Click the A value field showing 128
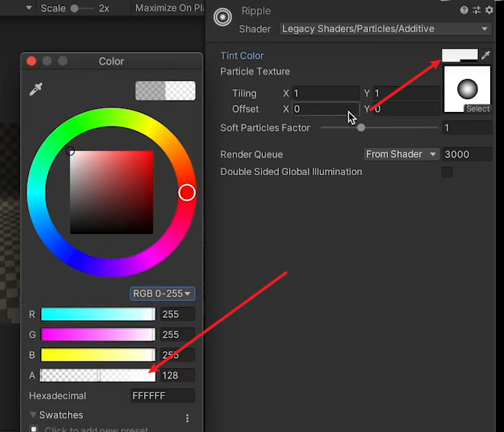The height and width of the screenshot is (432, 504). [178, 376]
